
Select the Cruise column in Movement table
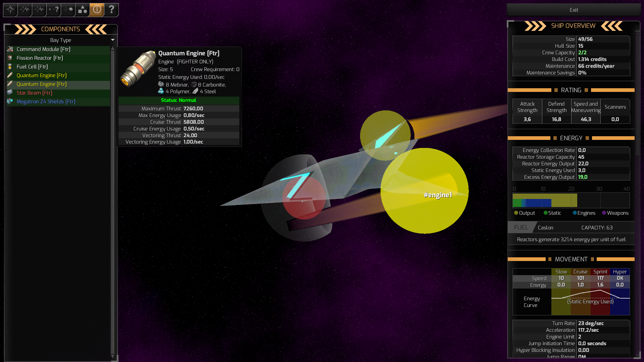[x=581, y=271]
